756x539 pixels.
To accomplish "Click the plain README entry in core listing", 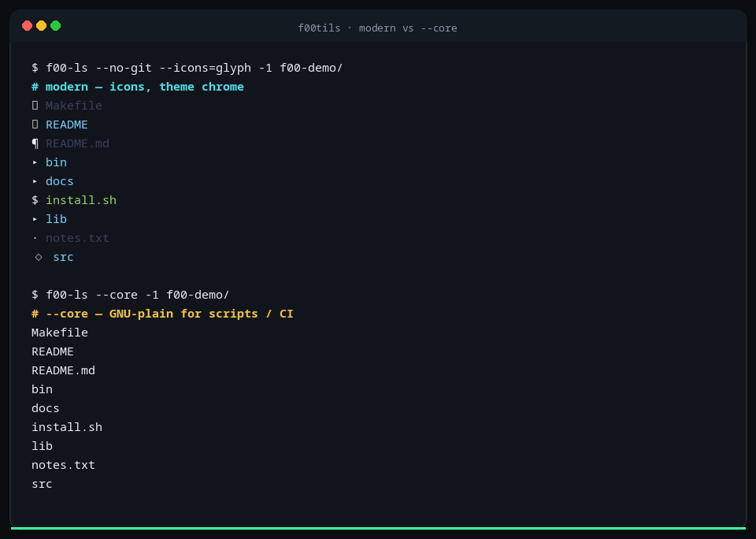I will [53, 351].
